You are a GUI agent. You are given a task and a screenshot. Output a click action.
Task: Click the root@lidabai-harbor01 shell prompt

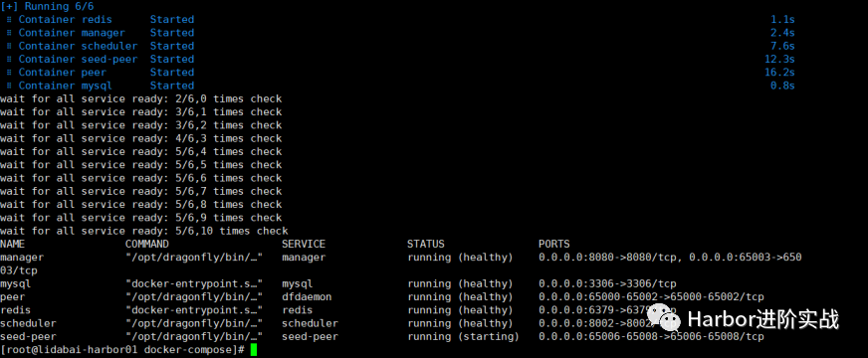tap(122, 350)
